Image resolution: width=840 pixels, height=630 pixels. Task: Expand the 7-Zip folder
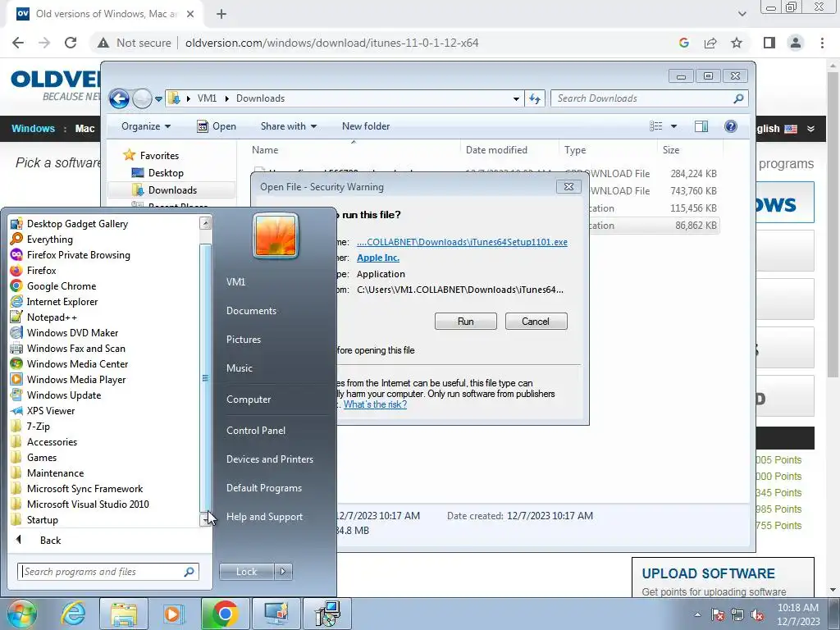pyautogui.click(x=38, y=427)
